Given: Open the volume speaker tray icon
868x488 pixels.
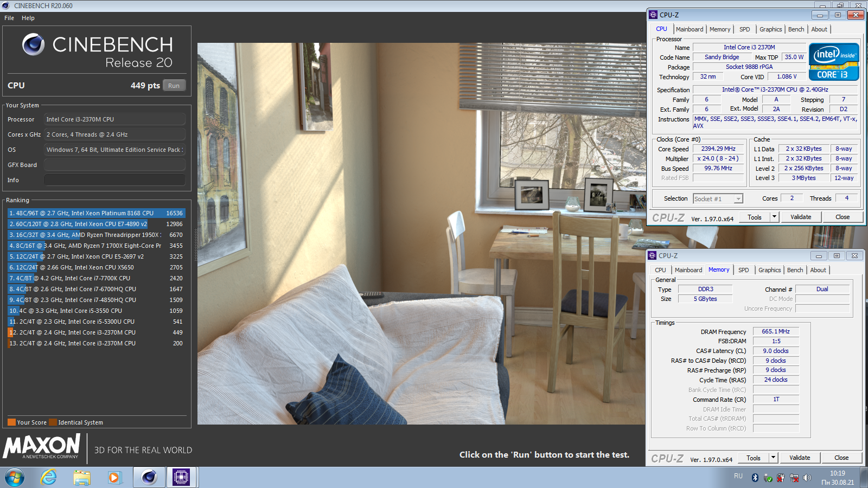Looking at the screenshot, I should point(807,478).
